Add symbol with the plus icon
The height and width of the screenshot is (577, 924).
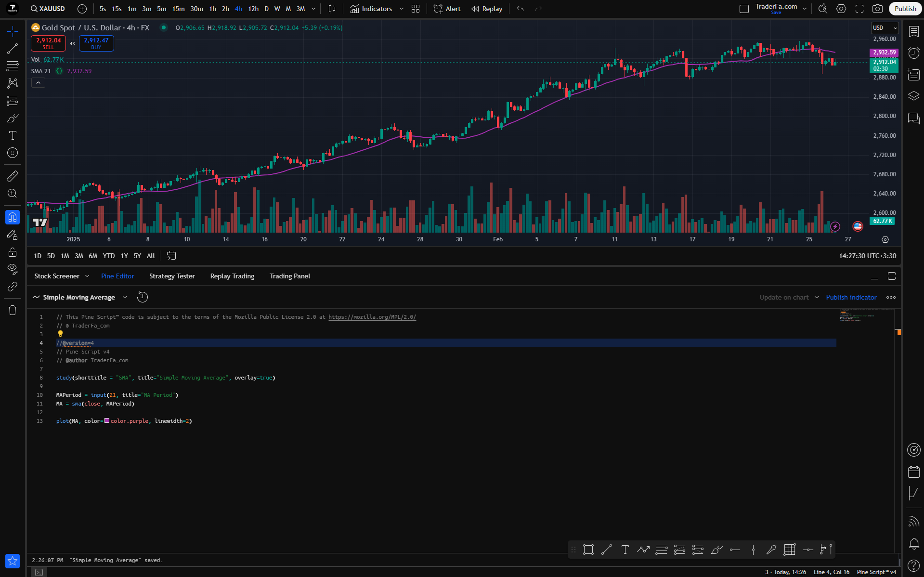click(x=82, y=9)
